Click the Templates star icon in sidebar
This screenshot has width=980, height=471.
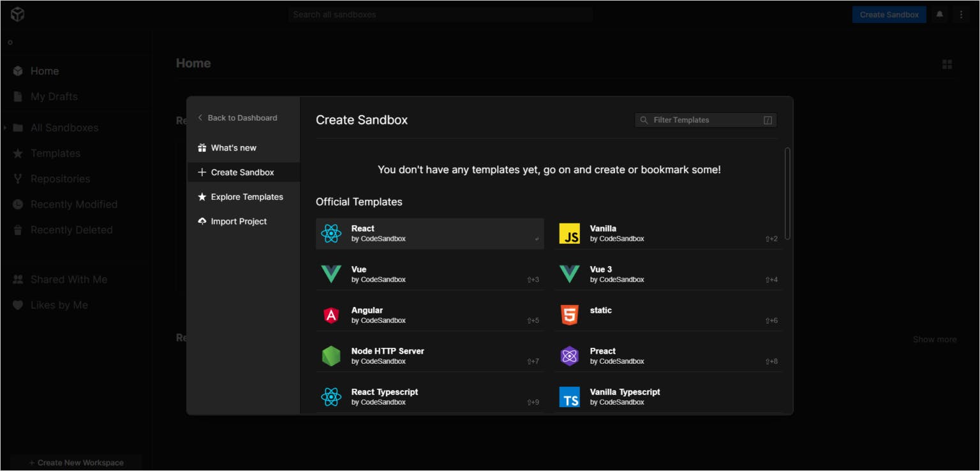tap(18, 153)
